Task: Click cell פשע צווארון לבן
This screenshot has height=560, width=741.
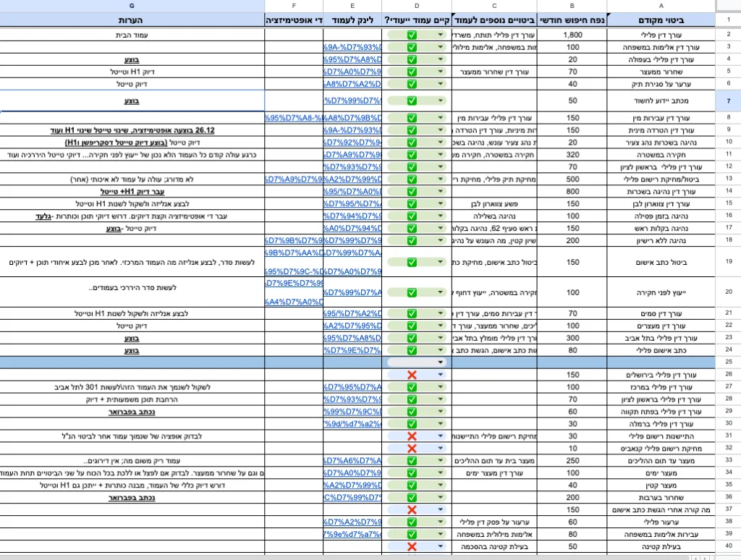Action: click(x=494, y=204)
